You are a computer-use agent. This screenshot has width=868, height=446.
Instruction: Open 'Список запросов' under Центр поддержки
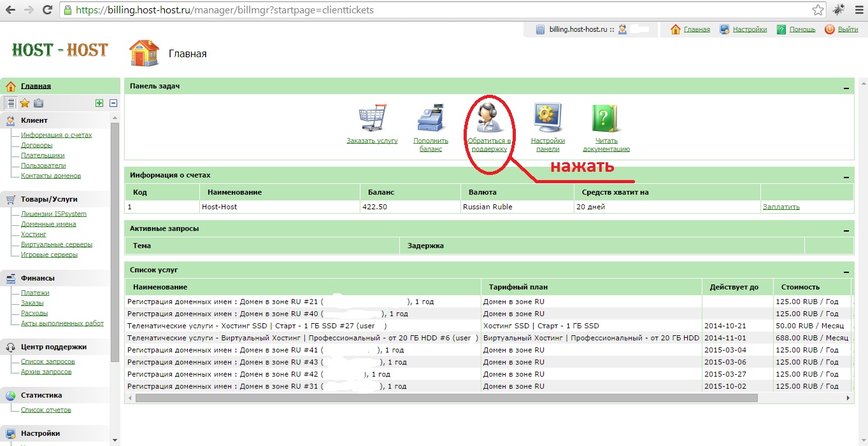[x=48, y=361]
